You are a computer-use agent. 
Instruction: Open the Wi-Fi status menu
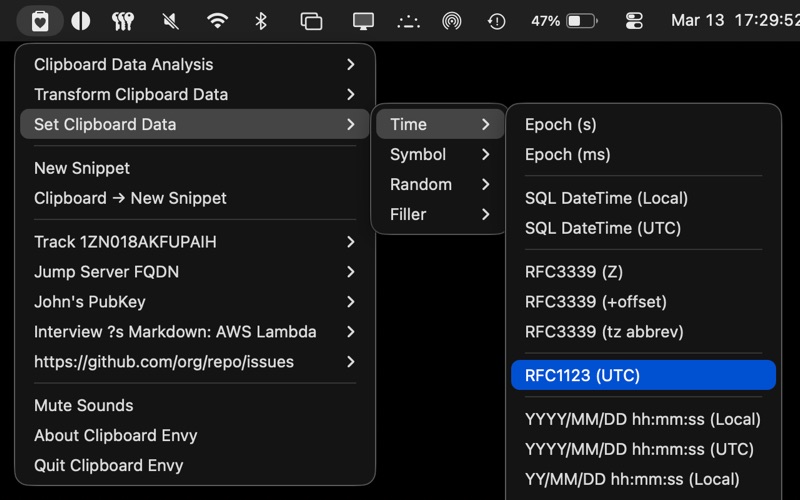[217, 21]
